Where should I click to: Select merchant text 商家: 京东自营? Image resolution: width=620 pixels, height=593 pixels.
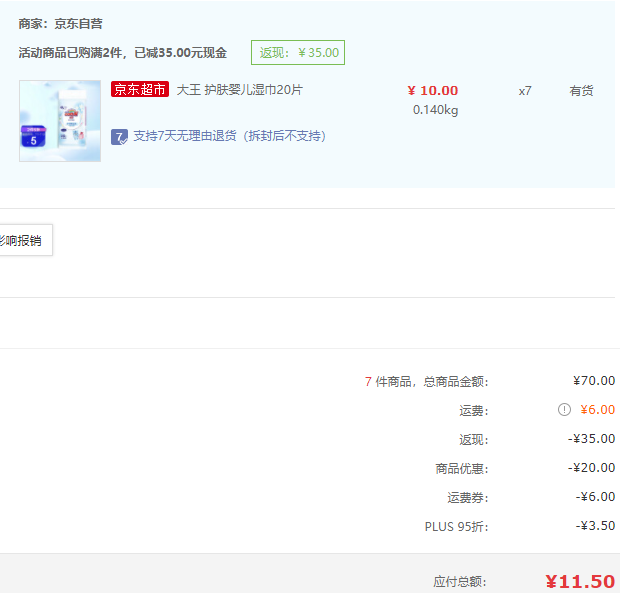tap(60, 24)
